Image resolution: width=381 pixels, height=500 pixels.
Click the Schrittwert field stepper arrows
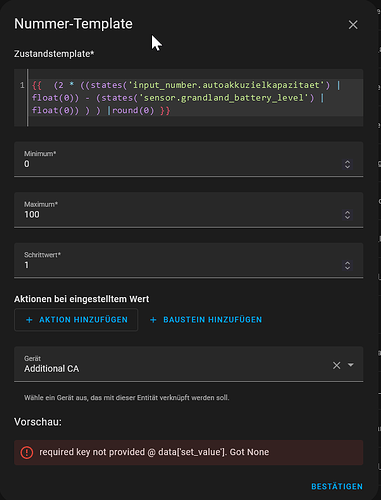(x=347, y=265)
